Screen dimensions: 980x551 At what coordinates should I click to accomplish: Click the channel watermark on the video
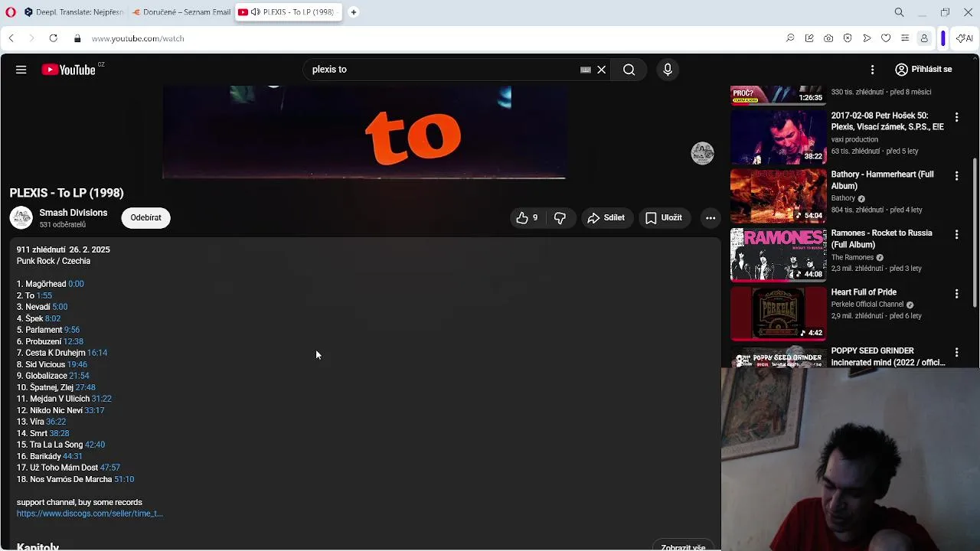point(702,153)
